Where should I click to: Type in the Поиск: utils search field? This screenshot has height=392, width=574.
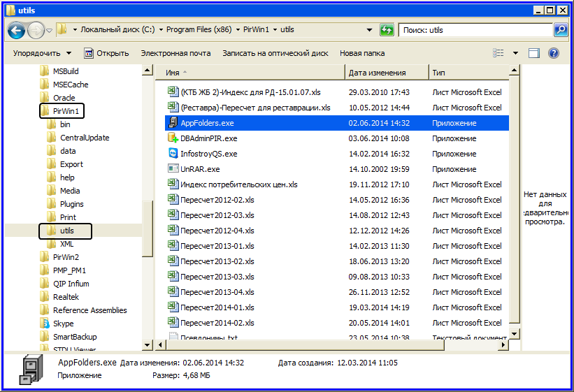[x=475, y=30]
